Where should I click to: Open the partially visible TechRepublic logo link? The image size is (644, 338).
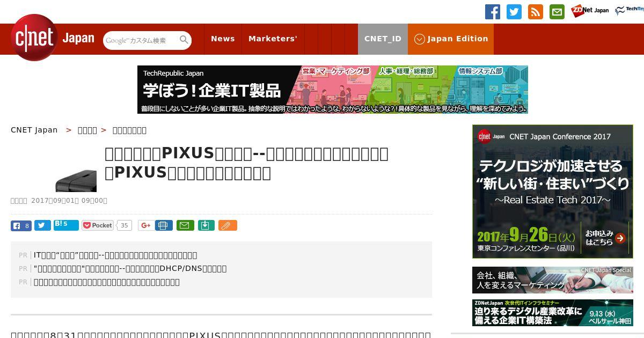(x=629, y=11)
